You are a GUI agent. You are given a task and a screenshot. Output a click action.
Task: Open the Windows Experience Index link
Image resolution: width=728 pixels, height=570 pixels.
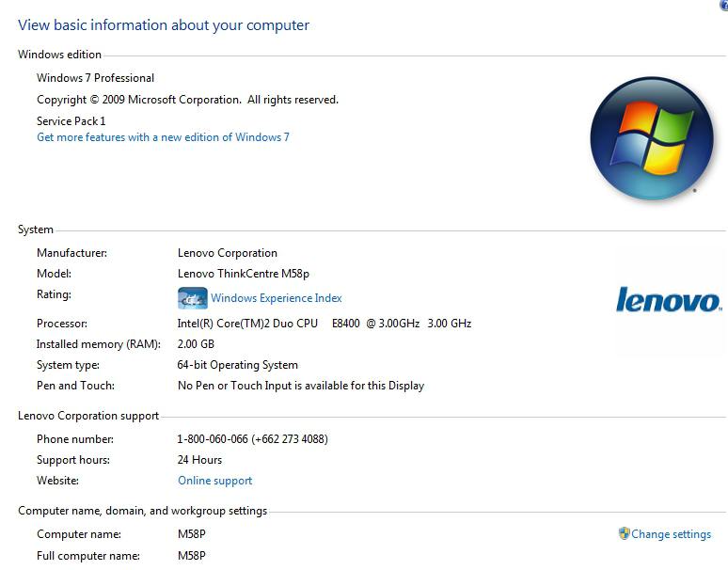(x=277, y=298)
